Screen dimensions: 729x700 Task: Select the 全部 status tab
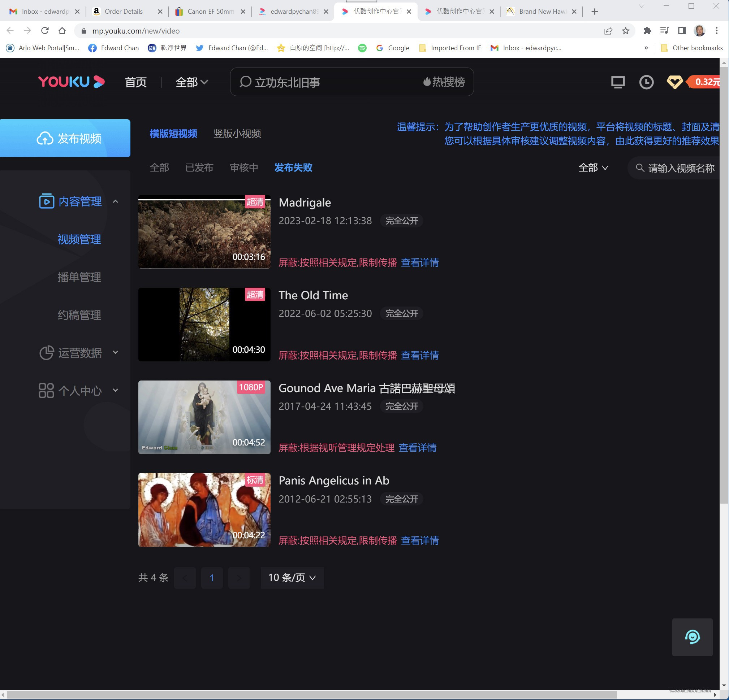(x=159, y=168)
